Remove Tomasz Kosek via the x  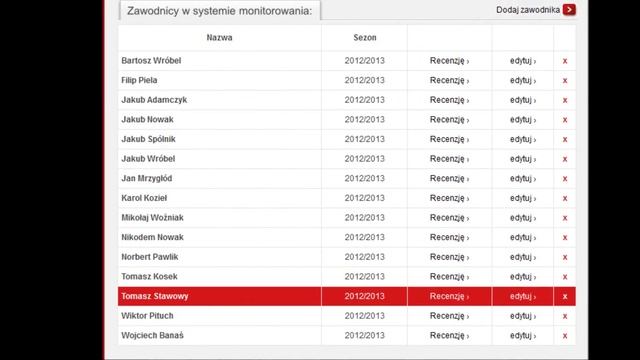pos(565,276)
